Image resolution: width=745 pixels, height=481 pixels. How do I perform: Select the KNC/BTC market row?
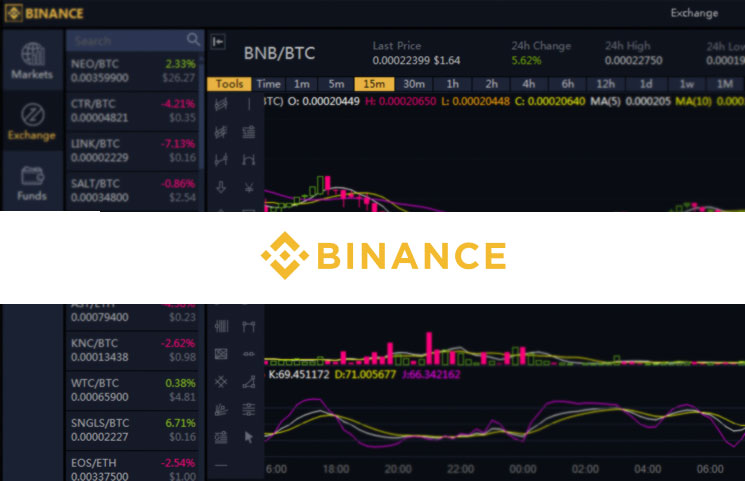point(133,351)
